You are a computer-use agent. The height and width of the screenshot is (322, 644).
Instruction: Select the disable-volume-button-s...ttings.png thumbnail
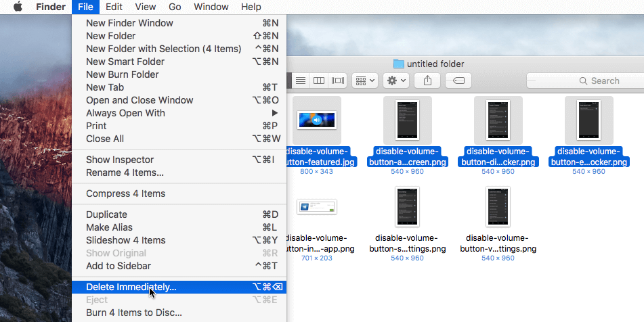click(408, 207)
